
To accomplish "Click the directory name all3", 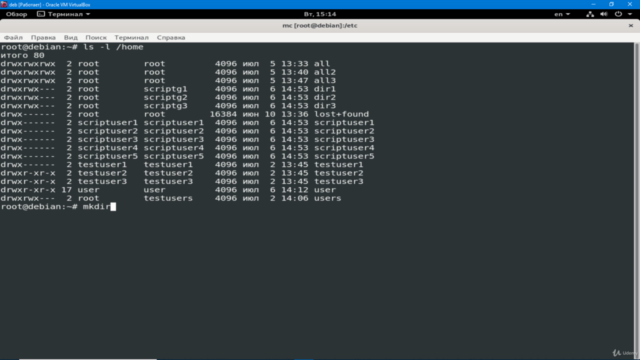I will click(325, 81).
